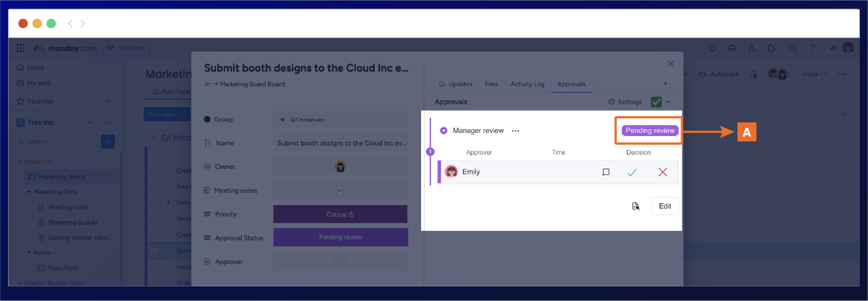Open the inbox tray icon
Screen dimensions: 868x301
732,48
